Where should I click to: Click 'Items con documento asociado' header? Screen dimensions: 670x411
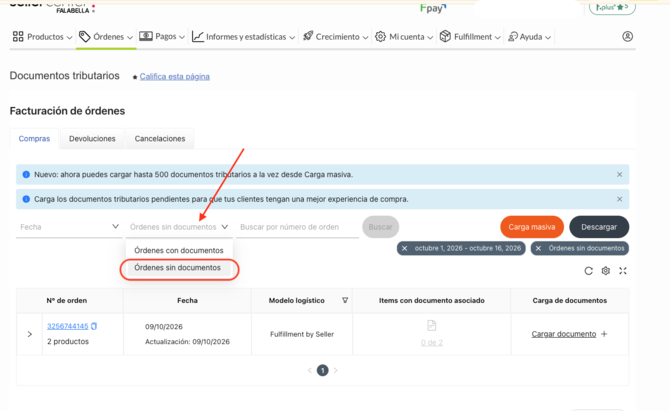tap(432, 301)
